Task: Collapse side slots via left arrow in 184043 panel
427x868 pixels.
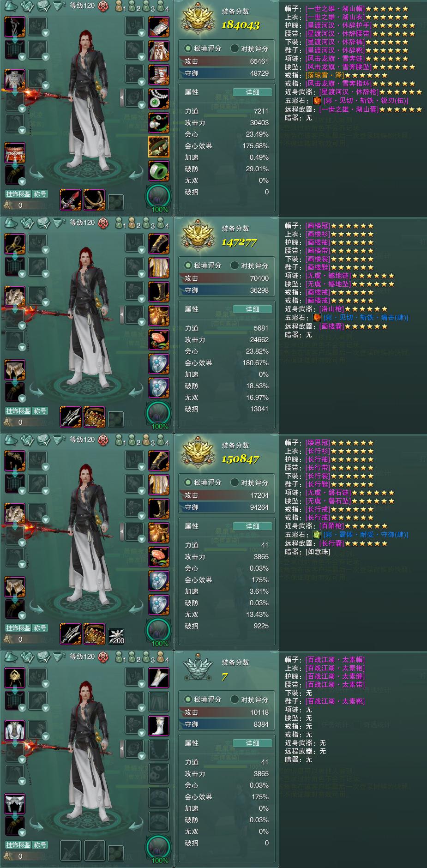Action: click(122, 98)
